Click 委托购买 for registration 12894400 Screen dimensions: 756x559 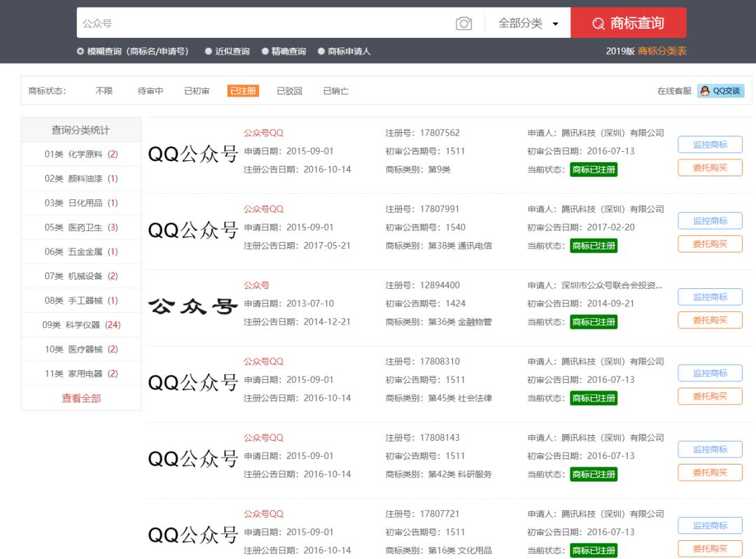point(710,320)
